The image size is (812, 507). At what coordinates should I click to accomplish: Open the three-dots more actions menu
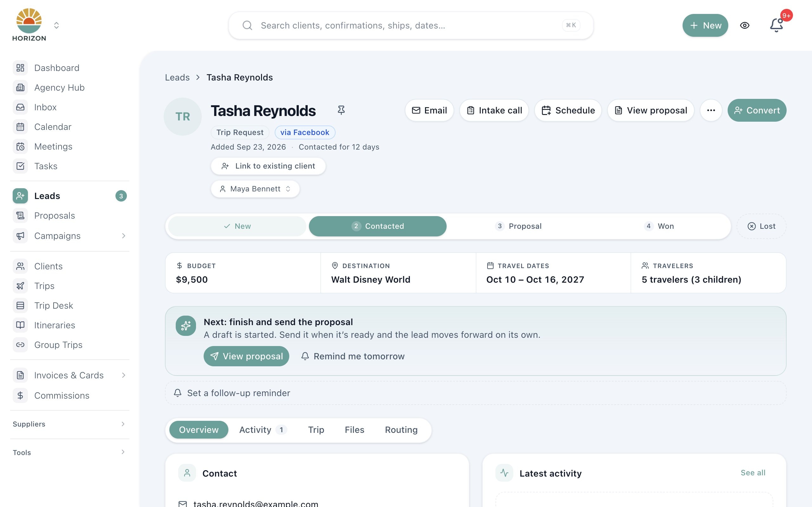711,110
